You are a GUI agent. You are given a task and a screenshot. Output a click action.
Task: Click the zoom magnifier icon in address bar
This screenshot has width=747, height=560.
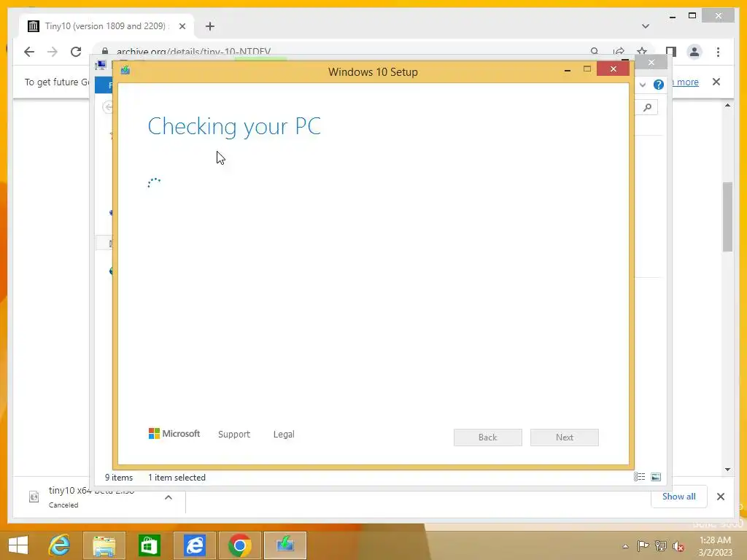pyautogui.click(x=595, y=52)
